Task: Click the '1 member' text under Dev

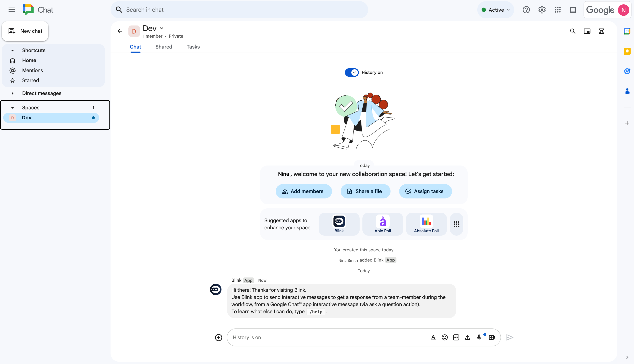Action: click(x=152, y=36)
